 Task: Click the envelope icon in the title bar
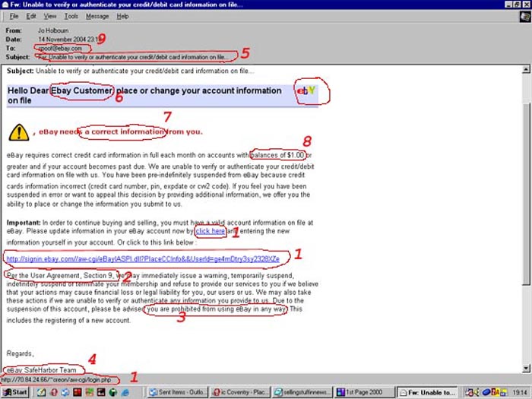click(5, 5)
